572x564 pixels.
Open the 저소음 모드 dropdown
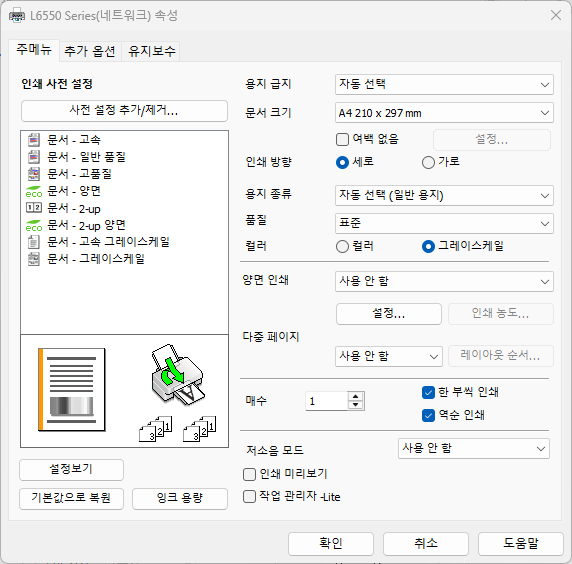474,449
